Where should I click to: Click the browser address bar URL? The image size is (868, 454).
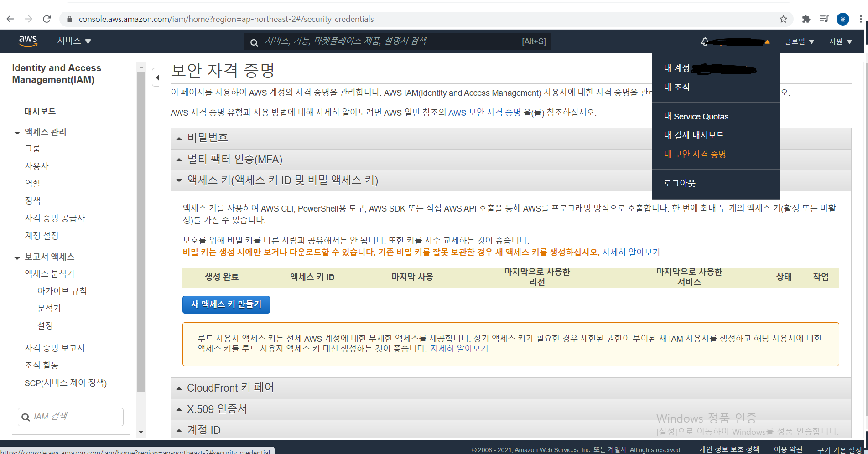point(226,19)
